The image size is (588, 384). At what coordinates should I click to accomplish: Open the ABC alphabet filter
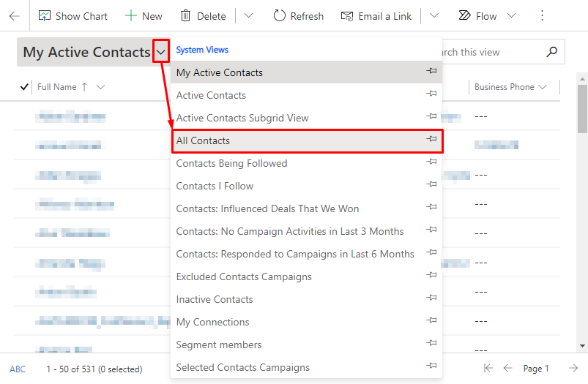(18, 369)
